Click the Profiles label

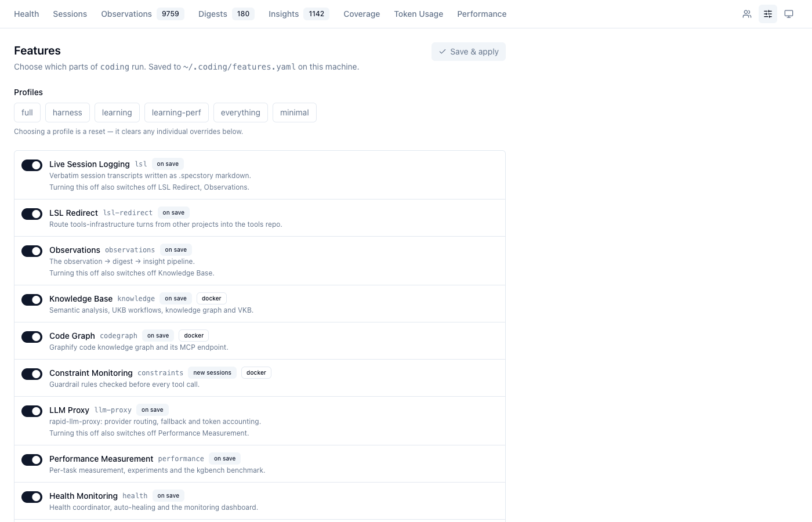pyautogui.click(x=28, y=92)
